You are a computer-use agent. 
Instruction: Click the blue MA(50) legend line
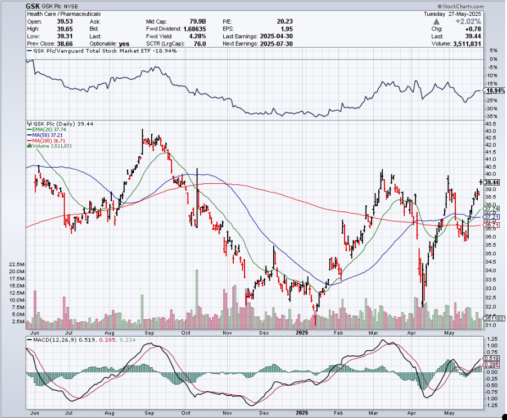click(x=29, y=135)
